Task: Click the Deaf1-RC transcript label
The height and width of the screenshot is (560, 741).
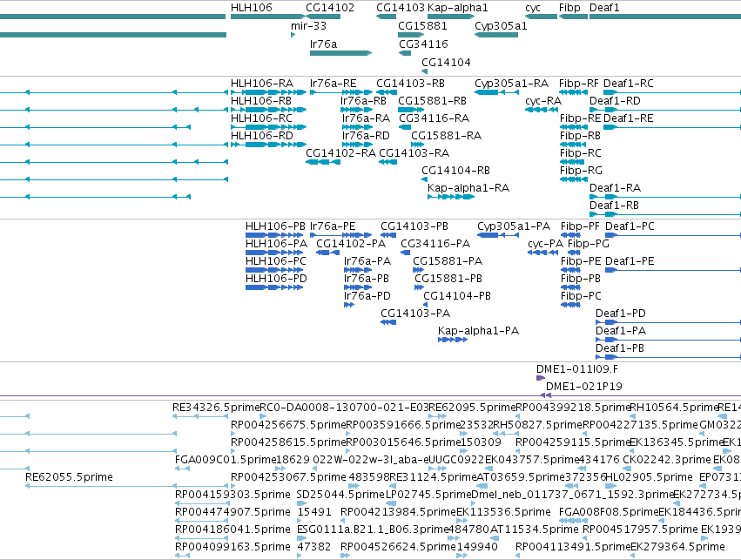Action: pos(629,84)
